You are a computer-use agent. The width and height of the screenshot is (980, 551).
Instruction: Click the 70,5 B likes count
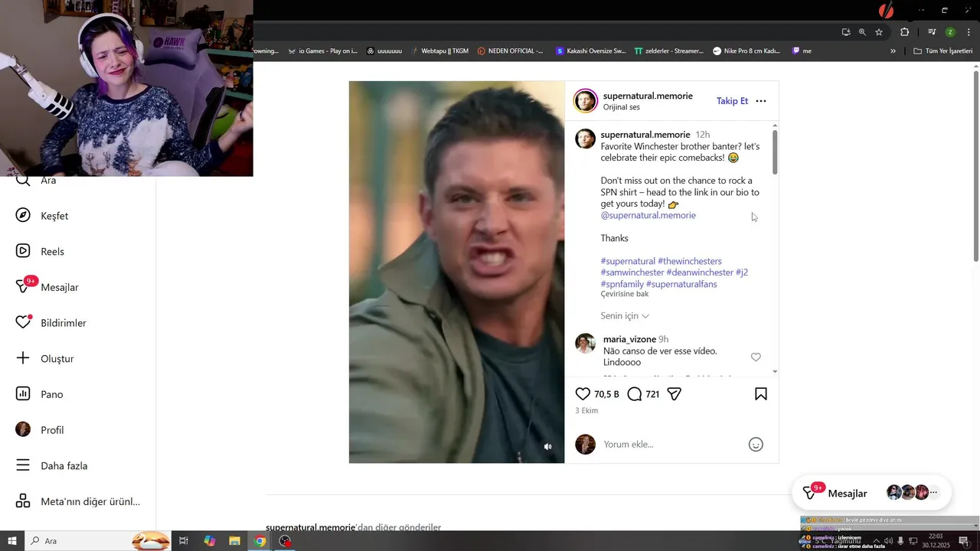tap(606, 394)
